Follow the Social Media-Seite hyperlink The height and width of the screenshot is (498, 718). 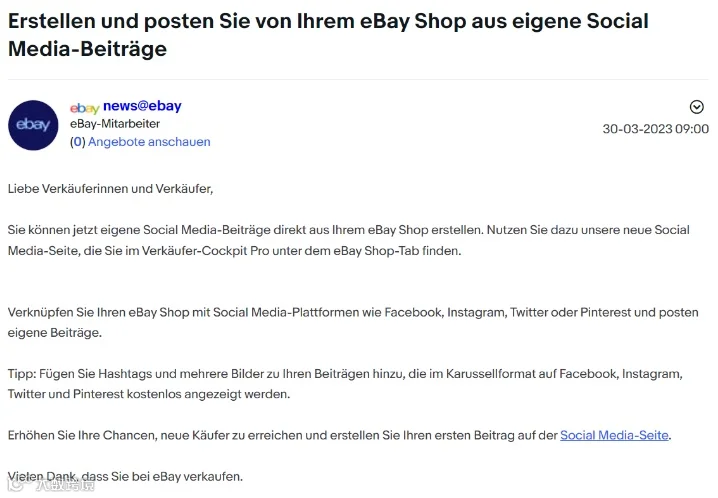pos(614,435)
